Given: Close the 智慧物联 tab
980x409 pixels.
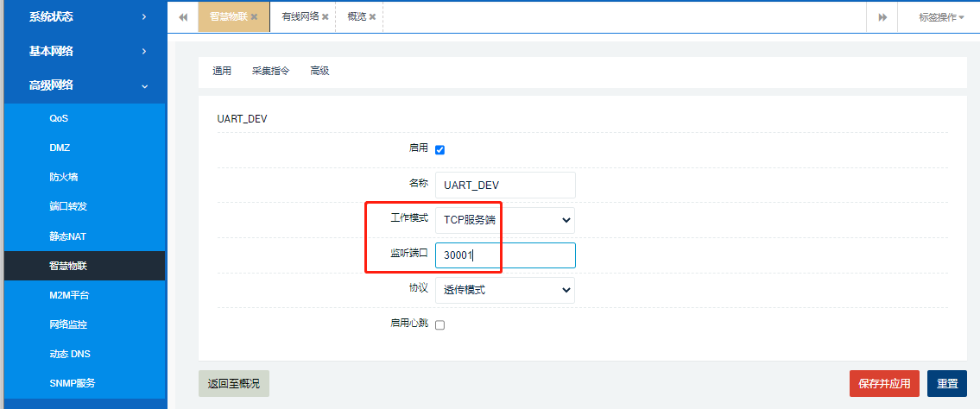Looking at the screenshot, I should (254, 17).
